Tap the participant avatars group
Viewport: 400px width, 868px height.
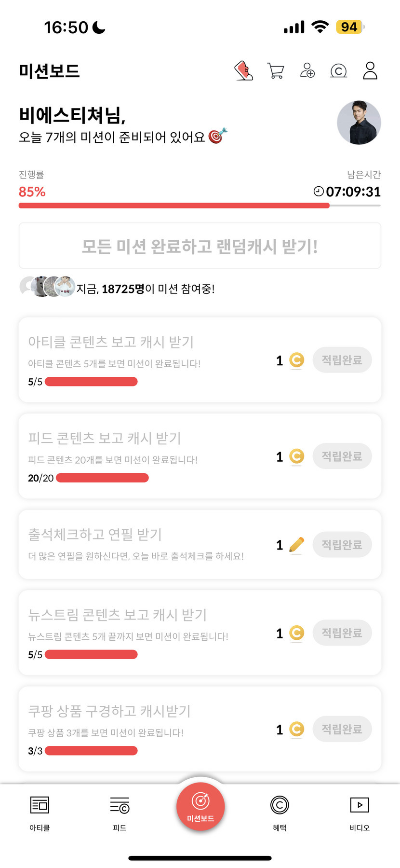47,287
